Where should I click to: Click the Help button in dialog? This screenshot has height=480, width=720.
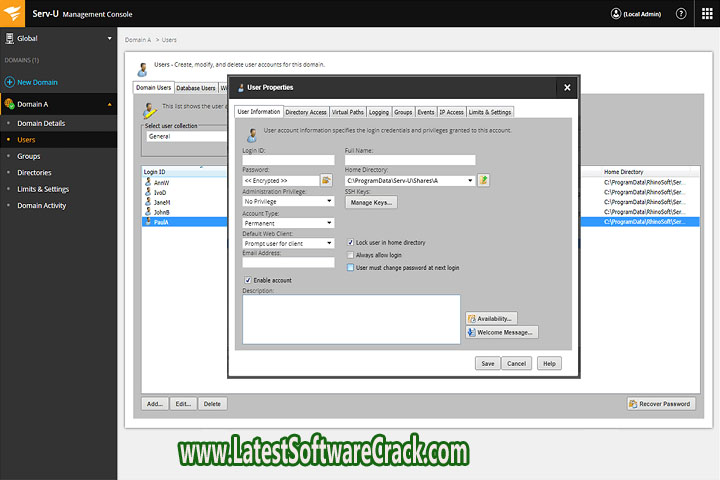click(549, 363)
